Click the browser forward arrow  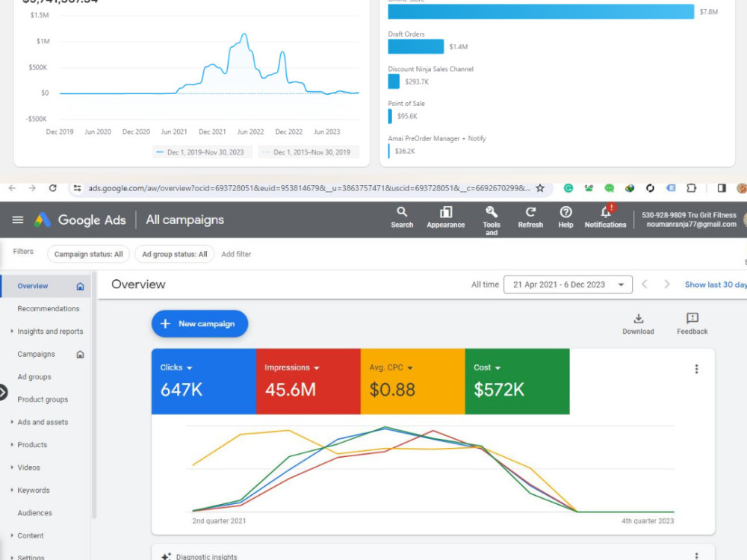(x=32, y=188)
